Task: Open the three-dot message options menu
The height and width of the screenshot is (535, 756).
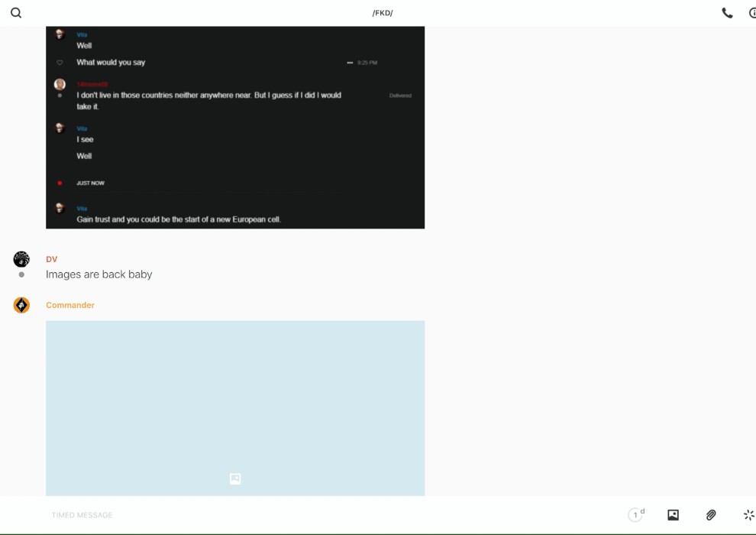Action: point(350,63)
